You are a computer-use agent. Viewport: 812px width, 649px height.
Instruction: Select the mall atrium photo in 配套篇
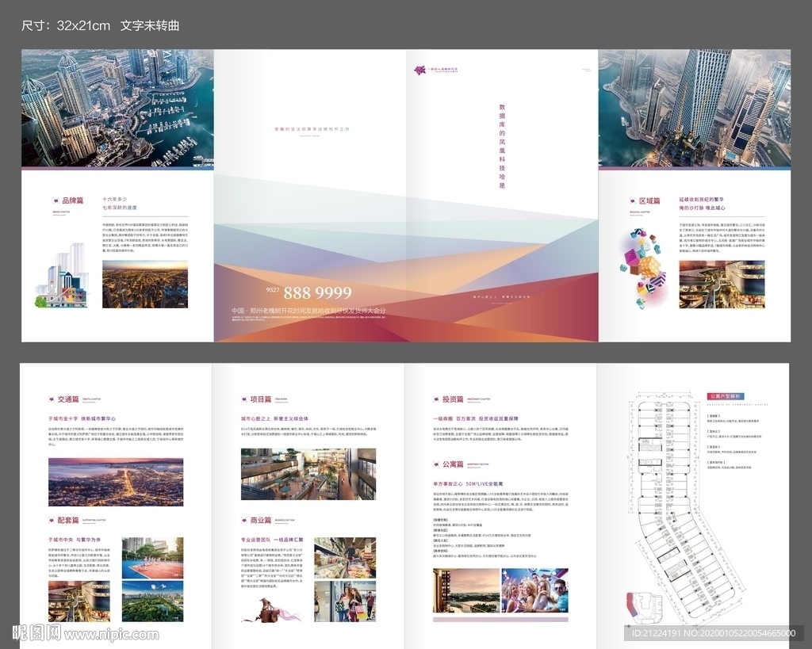79,601
